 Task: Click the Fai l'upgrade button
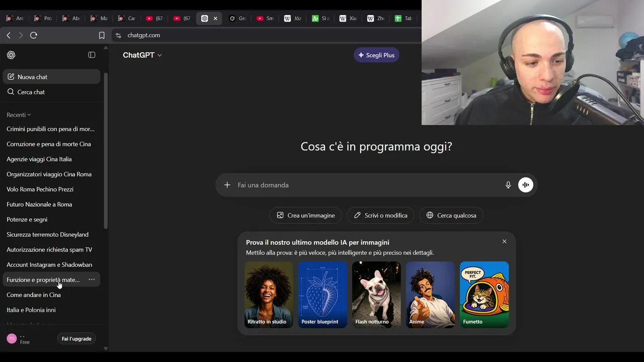tap(76, 339)
